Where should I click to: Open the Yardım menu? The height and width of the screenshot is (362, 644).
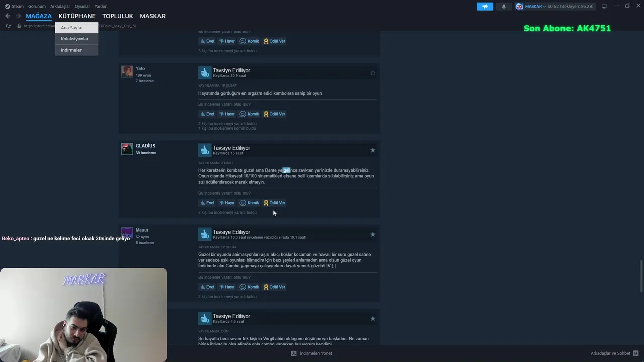pyautogui.click(x=101, y=6)
